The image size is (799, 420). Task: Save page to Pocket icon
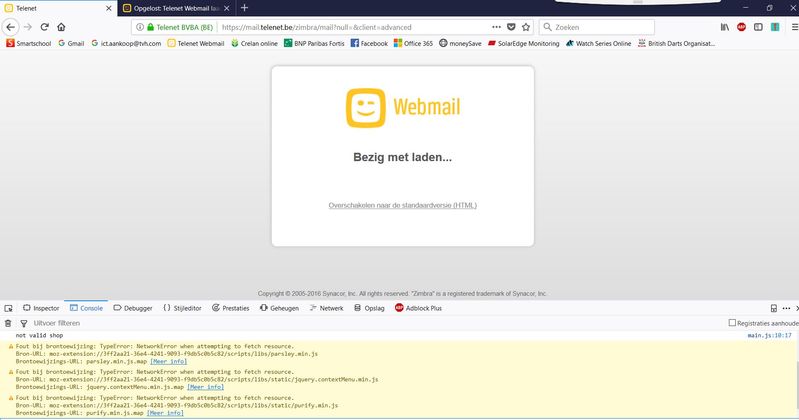511,27
